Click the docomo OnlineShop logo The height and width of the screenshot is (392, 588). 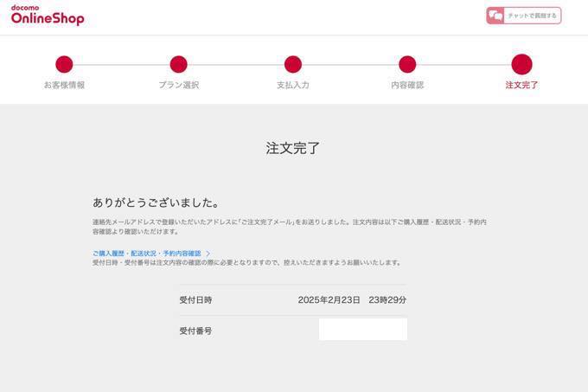(x=48, y=16)
